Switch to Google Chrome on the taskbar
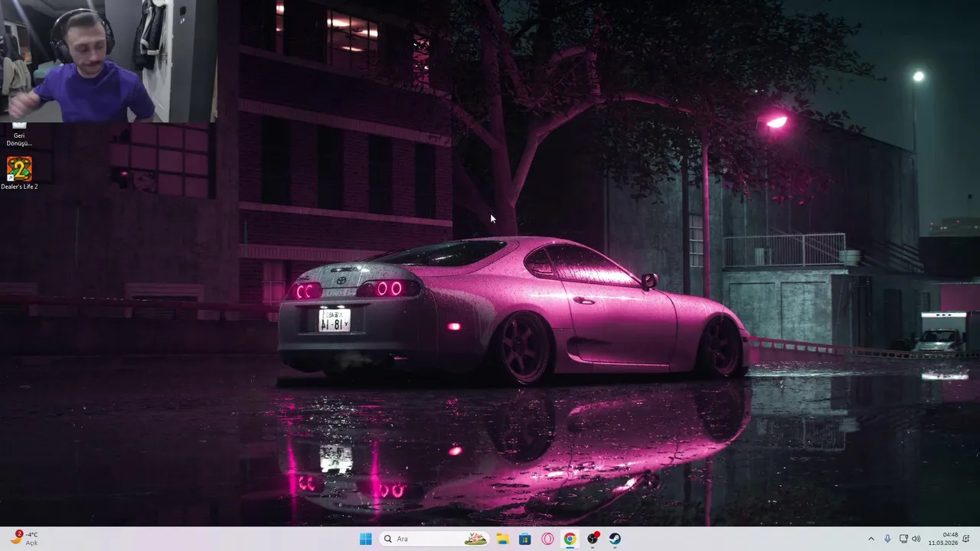This screenshot has height=551, width=980. [570, 539]
